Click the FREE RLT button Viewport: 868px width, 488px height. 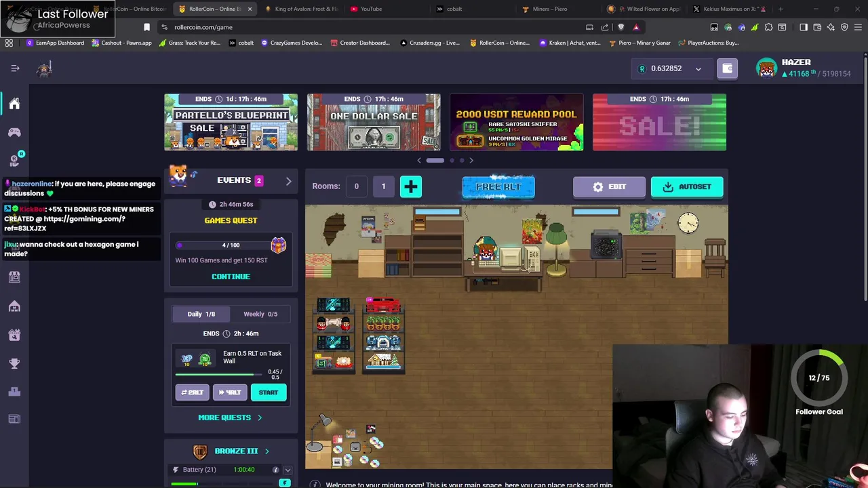pos(498,186)
